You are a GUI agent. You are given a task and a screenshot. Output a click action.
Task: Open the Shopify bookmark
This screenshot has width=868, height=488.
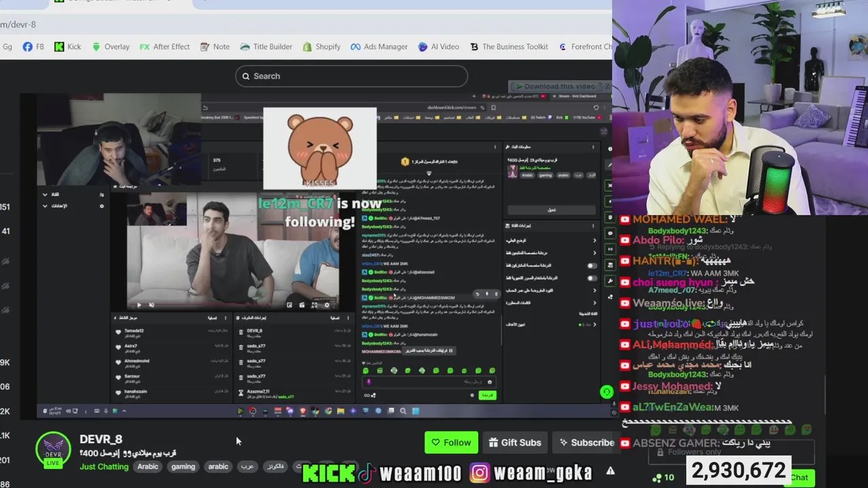click(x=321, y=47)
